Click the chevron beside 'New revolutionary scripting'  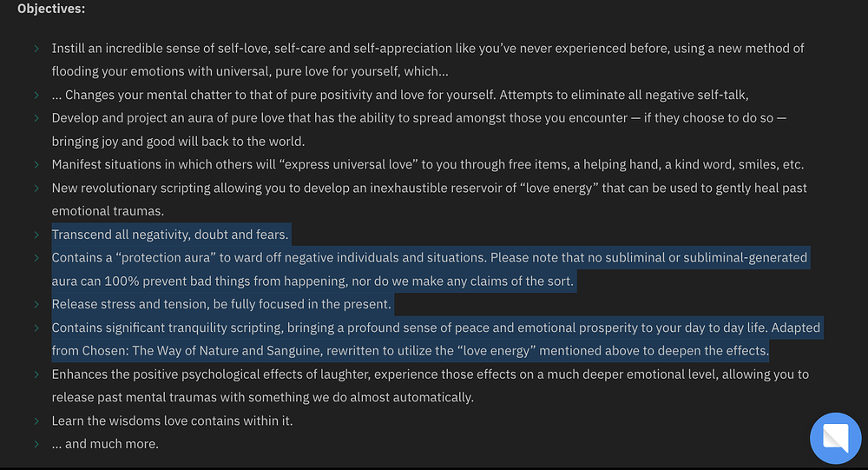[x=36, y=188]
